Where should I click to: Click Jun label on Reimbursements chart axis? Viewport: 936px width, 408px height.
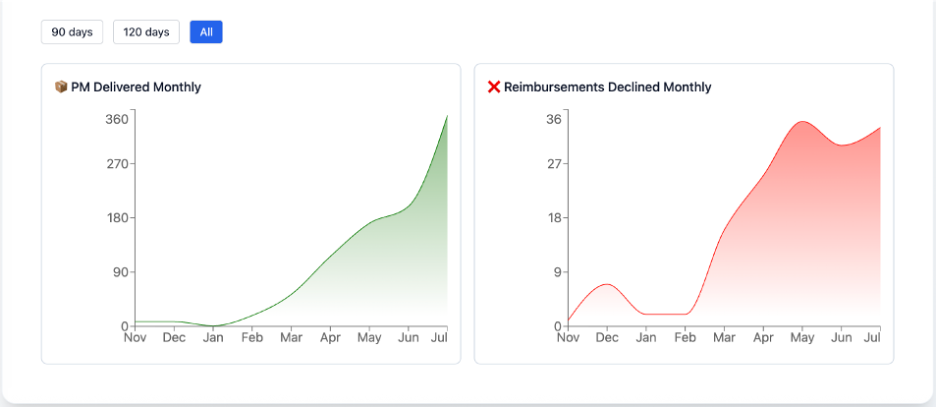(841, 338)
